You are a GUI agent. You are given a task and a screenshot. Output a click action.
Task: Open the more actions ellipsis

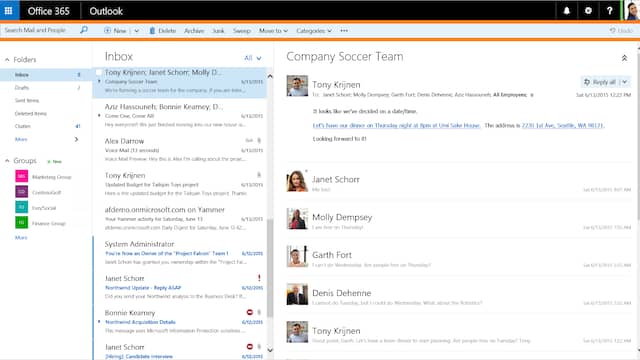344,31
